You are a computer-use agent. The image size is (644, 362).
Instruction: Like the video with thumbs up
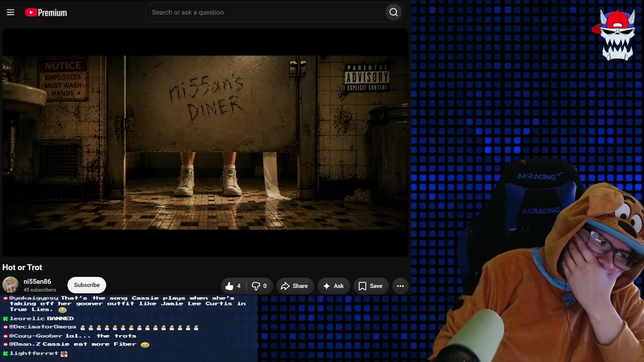tap(233, 286)
